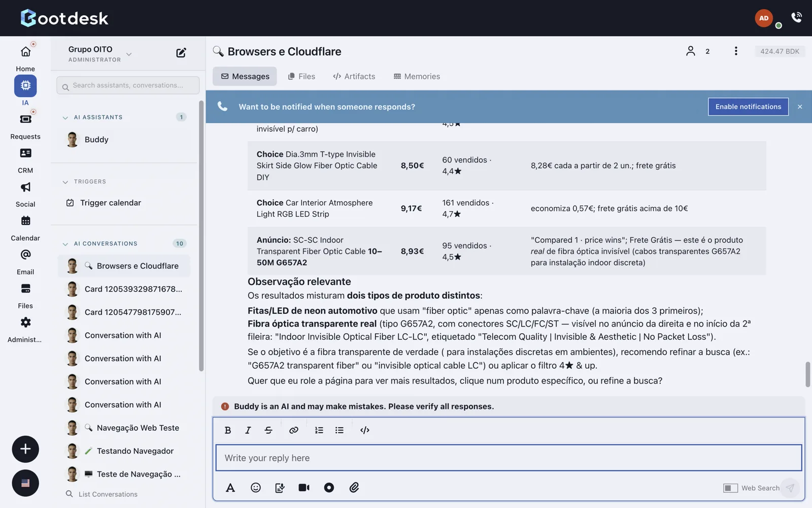Start a new conversation with compose icon

(x=181, y=53)
